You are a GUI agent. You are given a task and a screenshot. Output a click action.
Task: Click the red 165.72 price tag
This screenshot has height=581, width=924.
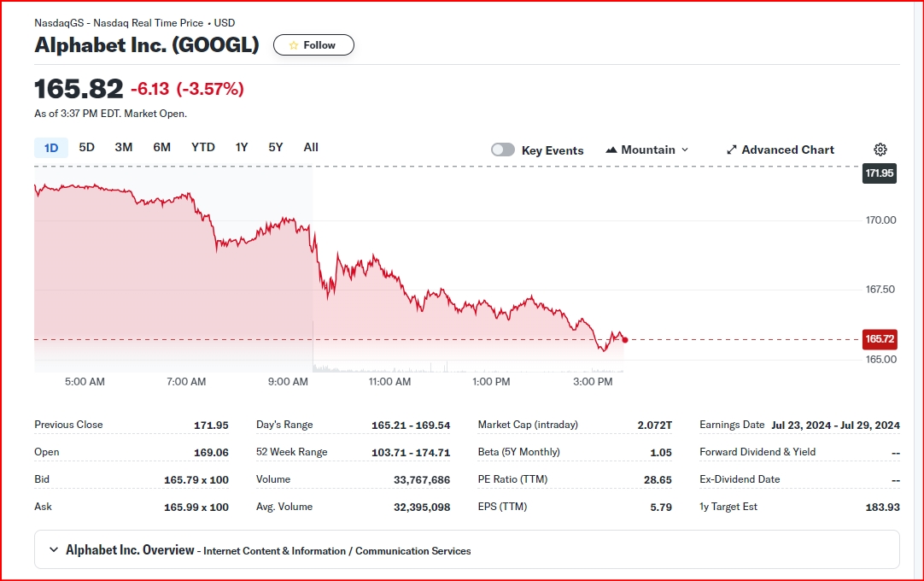[x=880, y=339]
